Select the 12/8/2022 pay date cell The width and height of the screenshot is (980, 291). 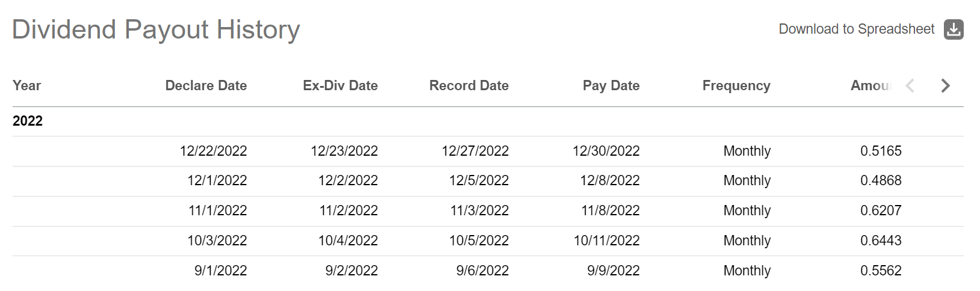pyautogui.click(x=610, y=180)
